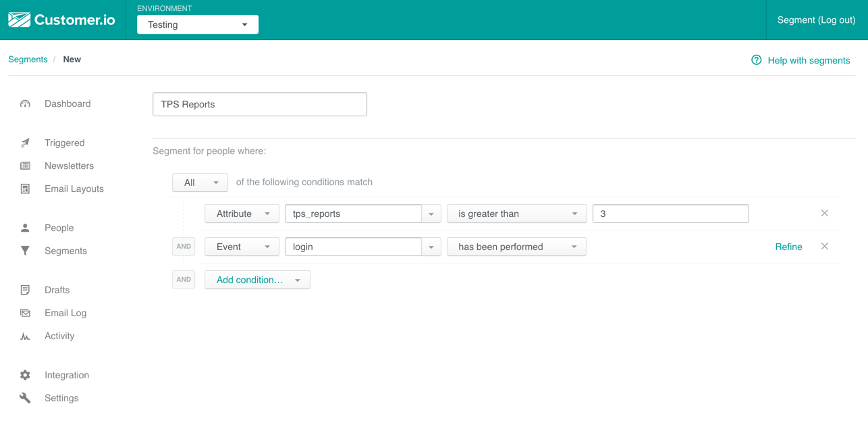The height and width of the screenshot is (425, 868).
Task: Click Segment (Log out) link
Action: [817, 20]
